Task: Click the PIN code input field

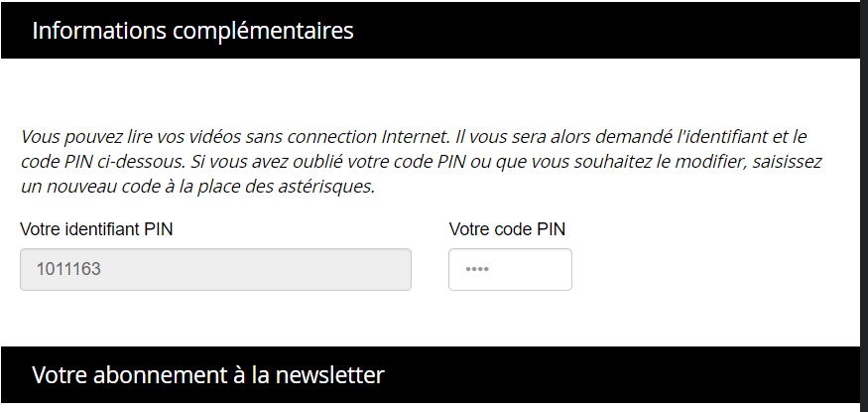Action: [x=510, y=270]
